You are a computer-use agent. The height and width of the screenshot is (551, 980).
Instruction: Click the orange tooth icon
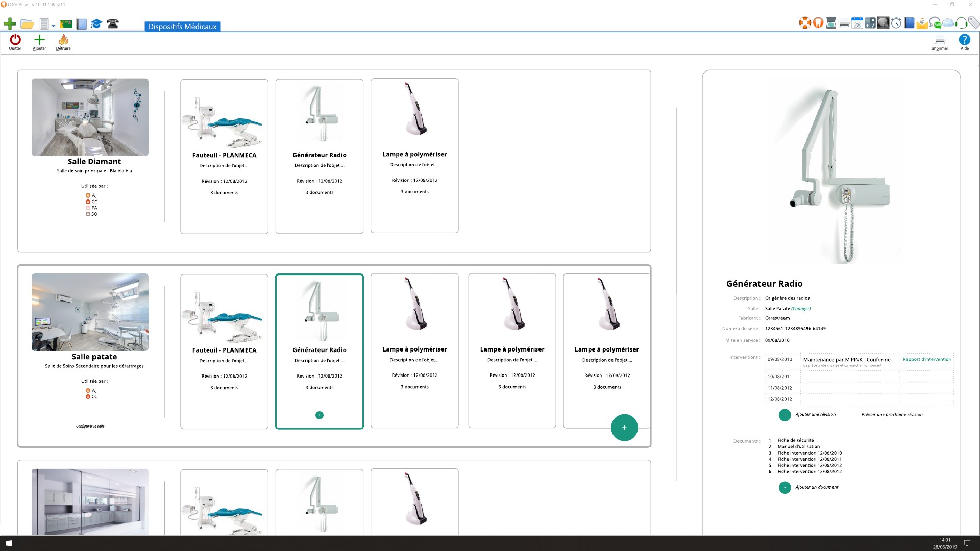tap(818, 23)
